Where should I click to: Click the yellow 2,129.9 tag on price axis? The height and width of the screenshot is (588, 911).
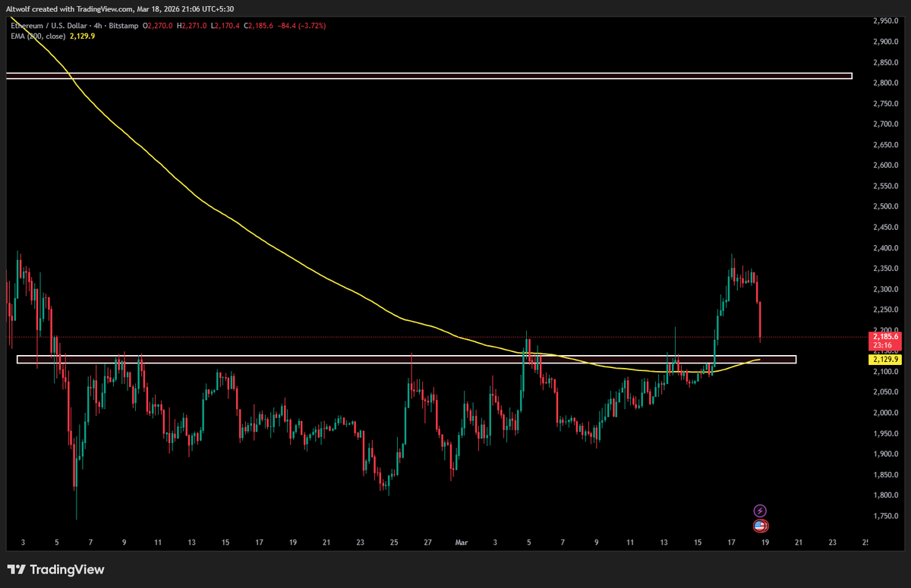[885, 359]
